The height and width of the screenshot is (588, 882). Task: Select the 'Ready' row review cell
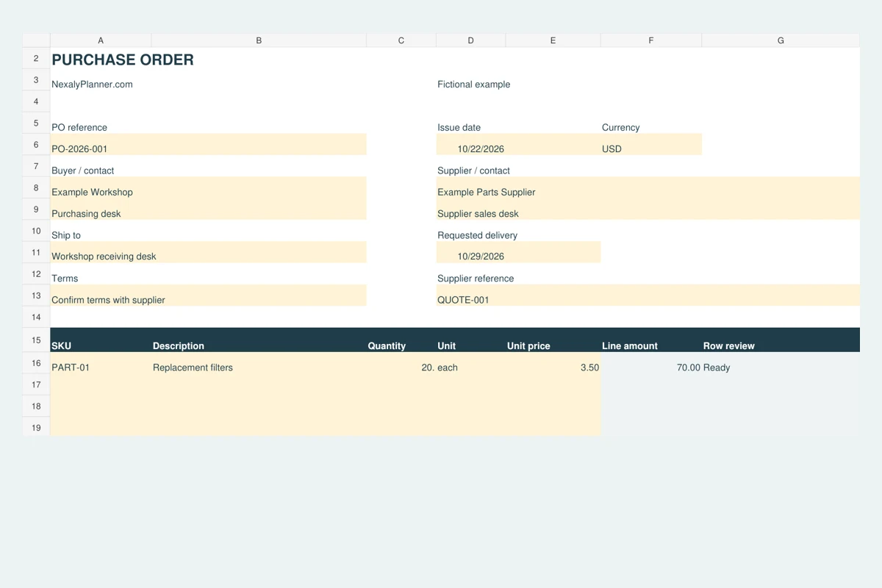coord(781,363)
